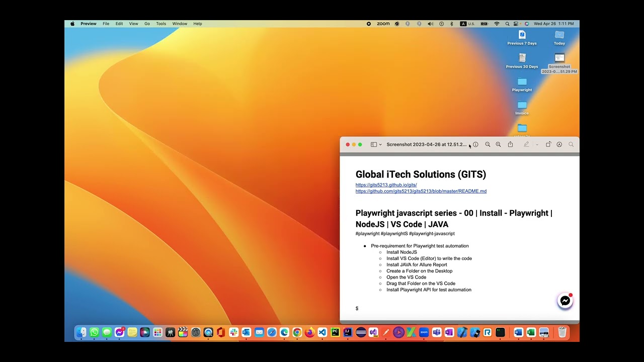Screen dimensions: 644x362
Task: Open Firefox from the Dock
Action: coord(309,332)
